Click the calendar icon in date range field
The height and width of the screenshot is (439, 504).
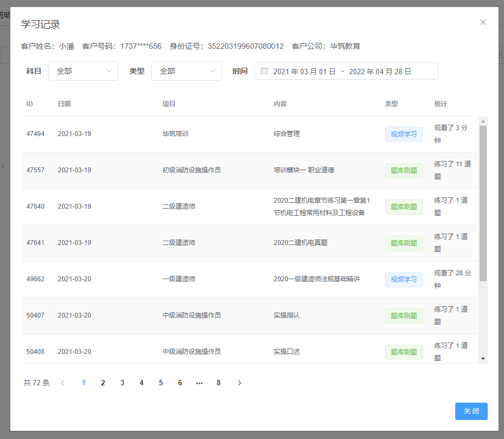[x=264, y=71]
